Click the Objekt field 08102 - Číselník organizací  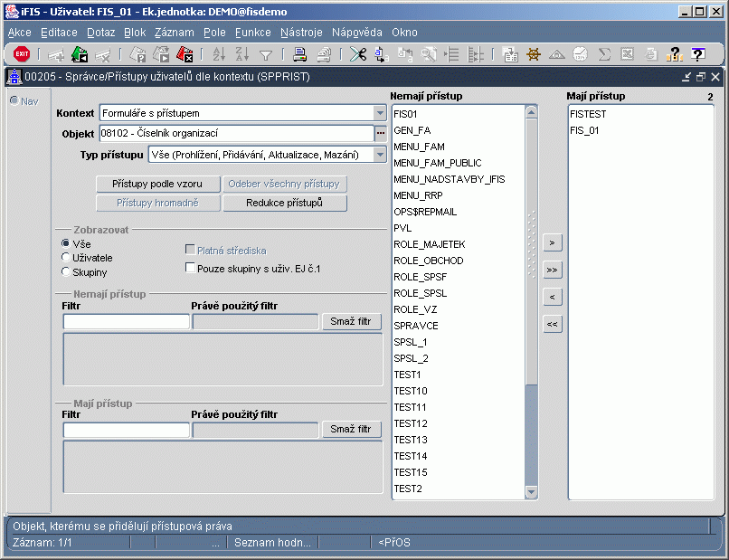(x=237, y=134)
